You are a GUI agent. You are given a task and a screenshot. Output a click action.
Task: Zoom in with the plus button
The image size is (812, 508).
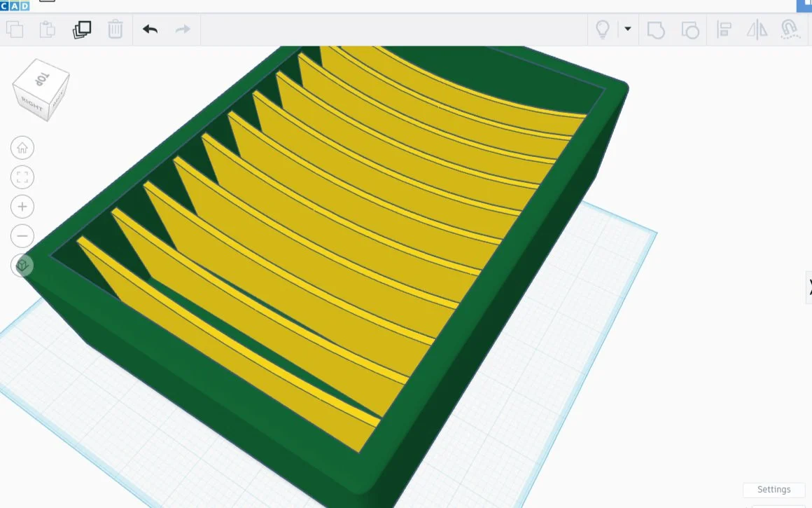[22, 207]
